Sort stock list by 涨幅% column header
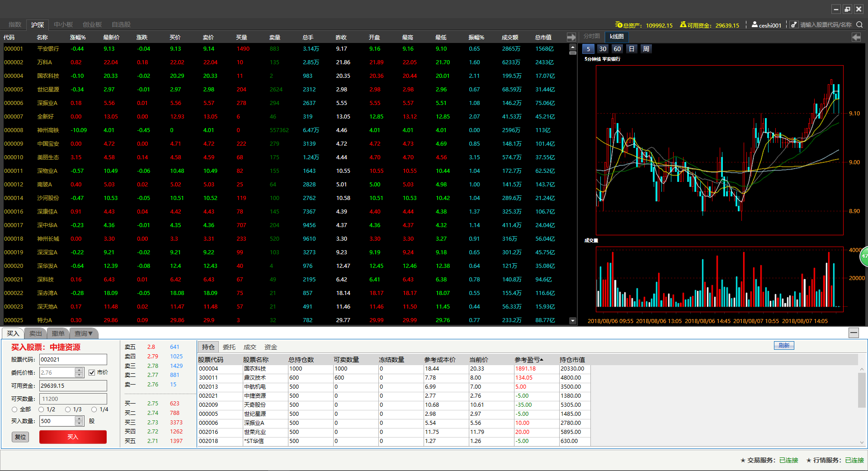The width and height of the screenshot is (868, 471). [78, 37]
